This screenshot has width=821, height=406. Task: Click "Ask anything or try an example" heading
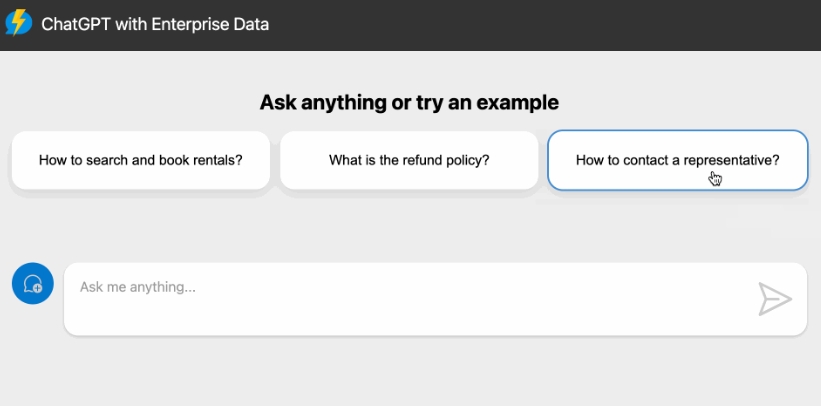[x=409, y=102]
